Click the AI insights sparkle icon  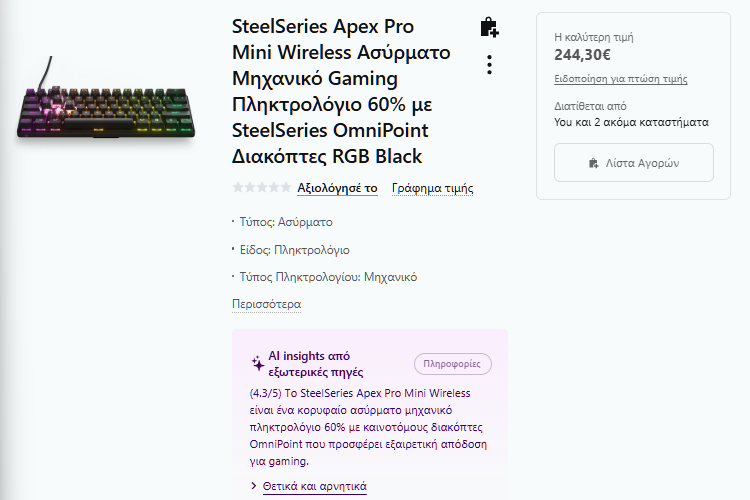click(258, 364)
